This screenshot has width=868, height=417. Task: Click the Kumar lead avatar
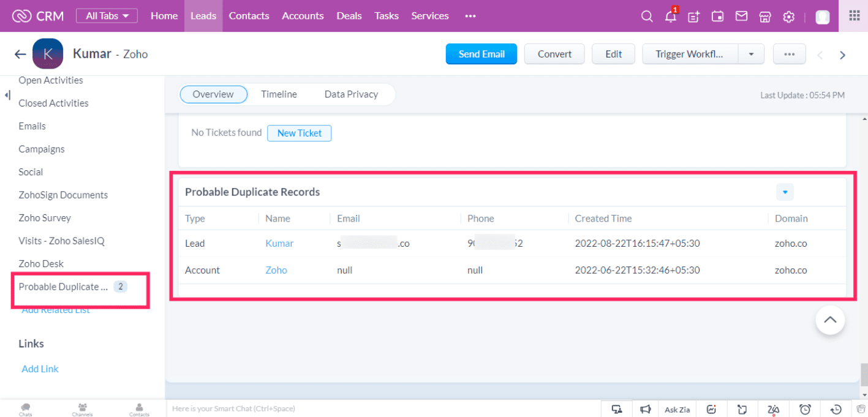pos(48,54)
